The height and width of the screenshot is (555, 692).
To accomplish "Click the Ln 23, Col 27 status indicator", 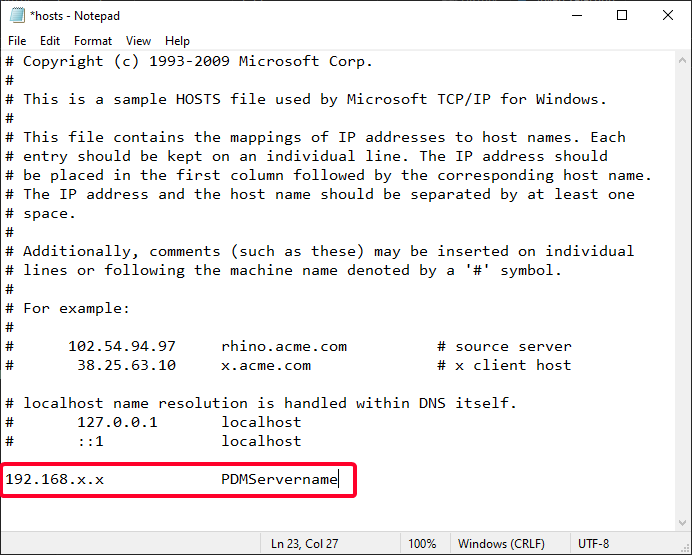I will pyautogui.click(x=305, y=544).
